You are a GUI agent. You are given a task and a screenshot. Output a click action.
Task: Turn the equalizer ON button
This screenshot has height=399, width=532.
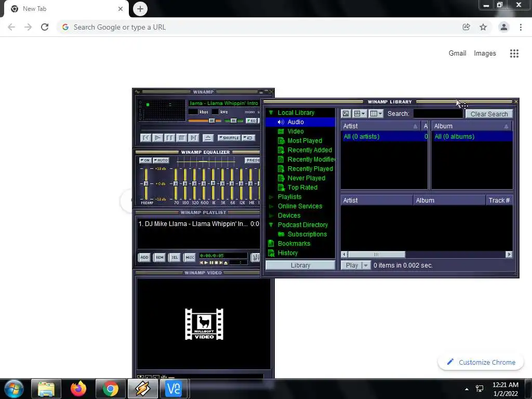(x=145, y=160)
